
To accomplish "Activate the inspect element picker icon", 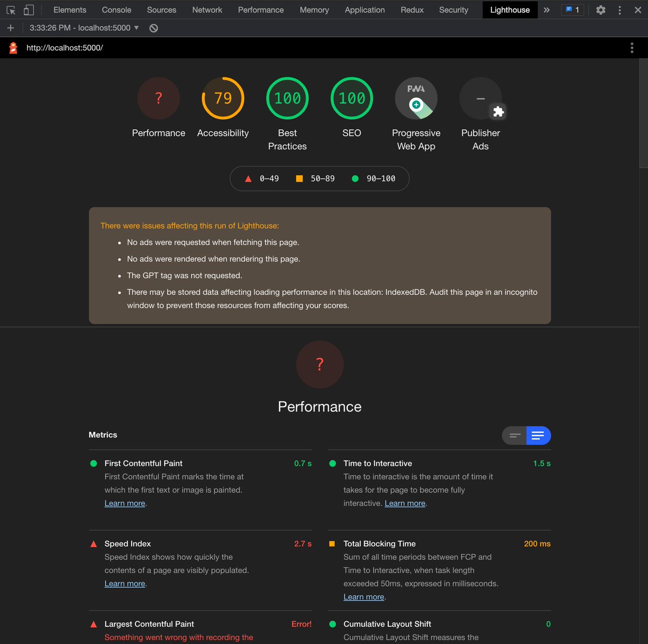I will (x=11, y=10).
